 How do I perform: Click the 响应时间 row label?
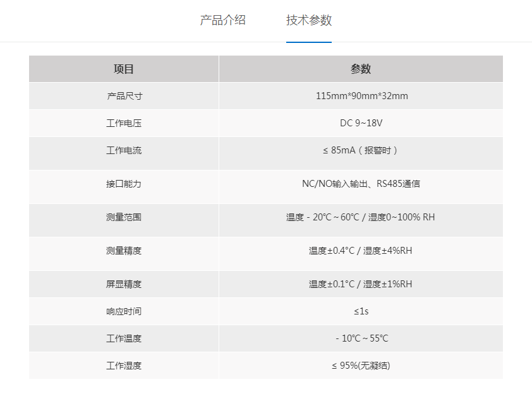point(124,311)
